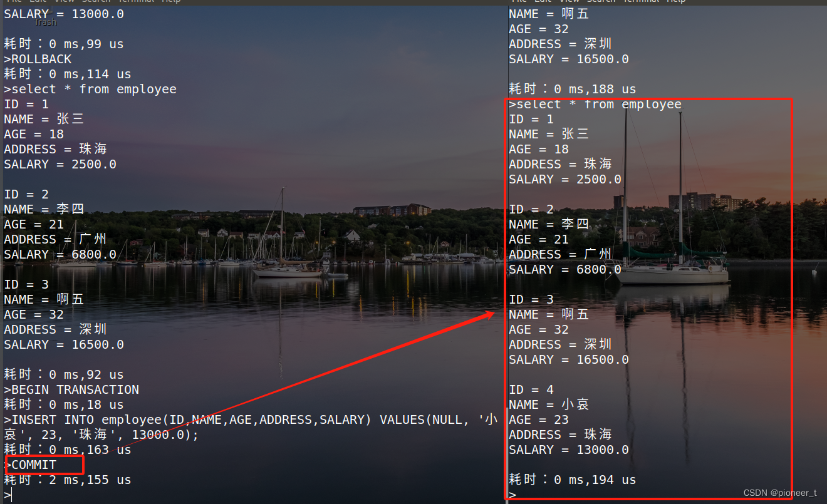The height and width of the screenshot is (504, 827).
Task: Click 'NAME = 啊五' in left terminal
Action: pos(44,300)
